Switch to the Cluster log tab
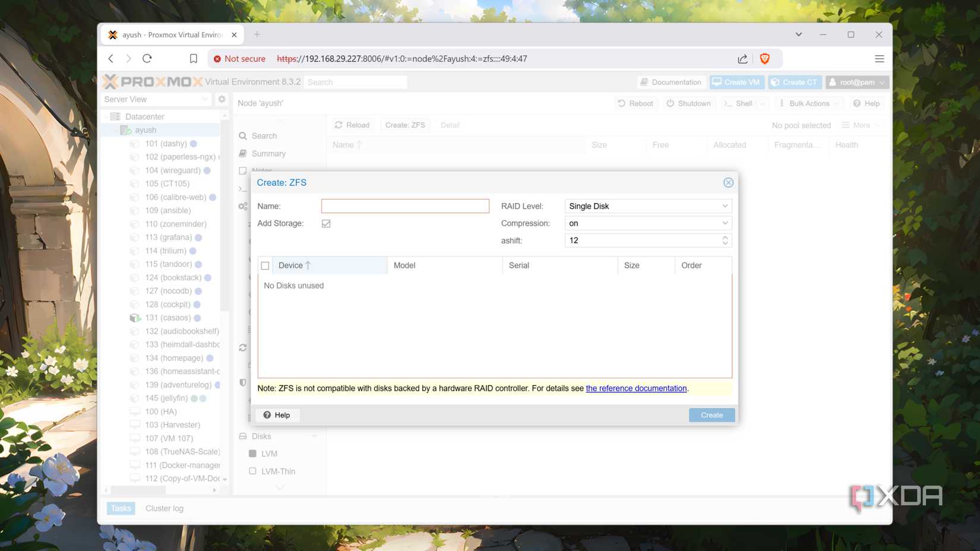The width and height of the screenshot is (980, 551). (165, 508)
